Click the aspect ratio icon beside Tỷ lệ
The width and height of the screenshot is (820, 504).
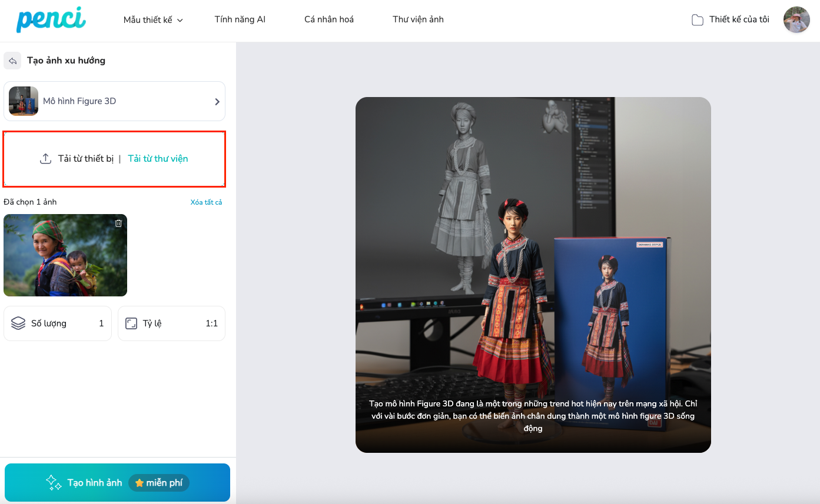pos(131,323)
